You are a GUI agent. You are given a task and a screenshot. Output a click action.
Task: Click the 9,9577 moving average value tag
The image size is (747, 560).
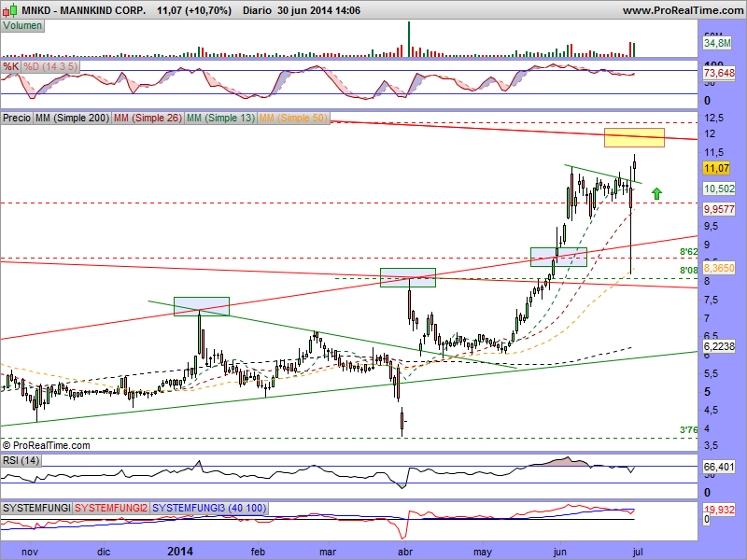pyautogui.click(x=719, y=209)
